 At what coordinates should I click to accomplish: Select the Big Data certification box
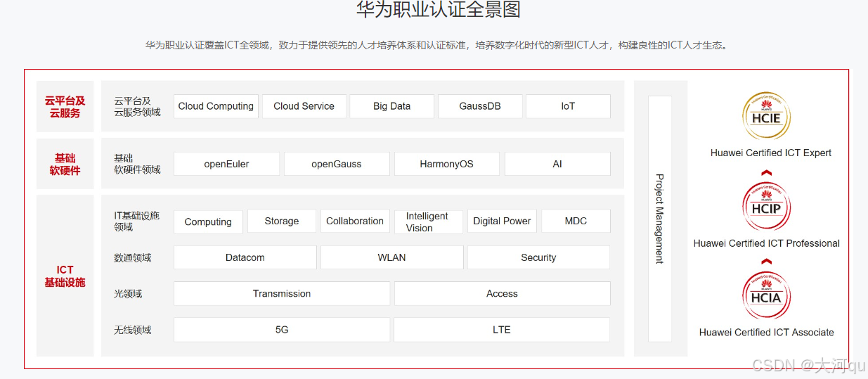[392, 106]
